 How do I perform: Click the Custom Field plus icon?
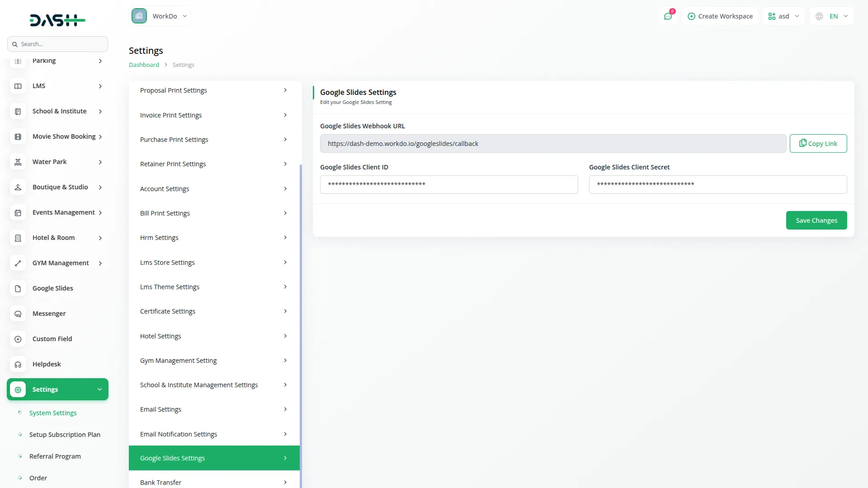(18, 339)
